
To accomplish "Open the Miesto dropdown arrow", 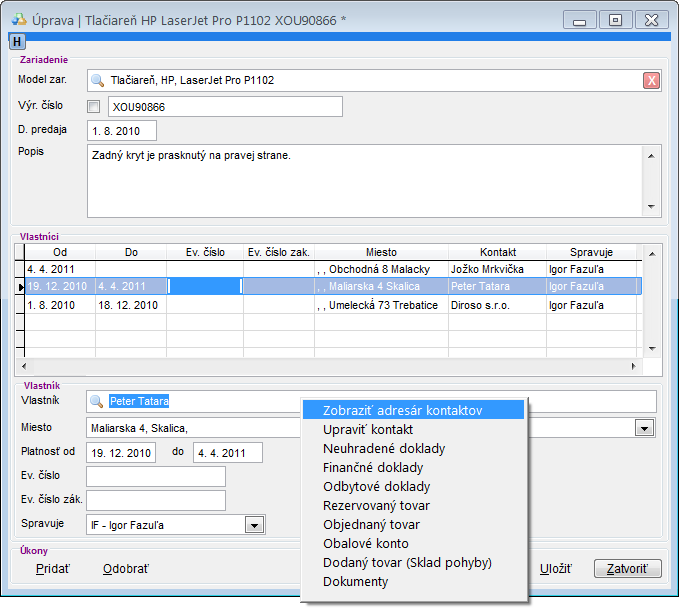I will (645, 428).
